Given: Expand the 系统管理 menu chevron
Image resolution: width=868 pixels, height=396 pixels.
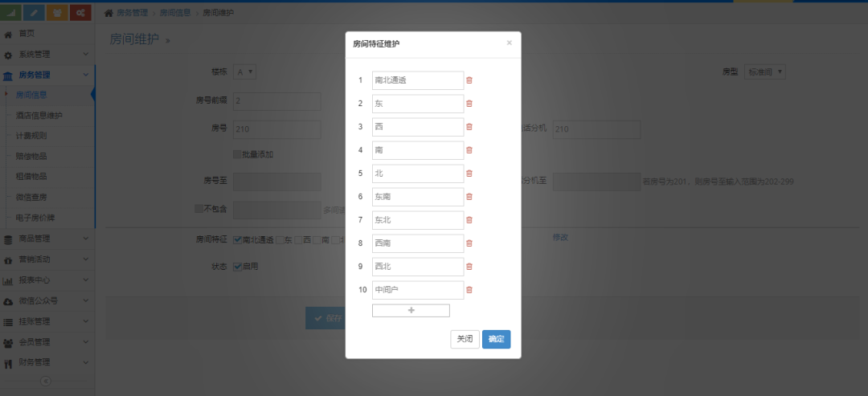Looking at the screenshot, I should tap(86, 54).
